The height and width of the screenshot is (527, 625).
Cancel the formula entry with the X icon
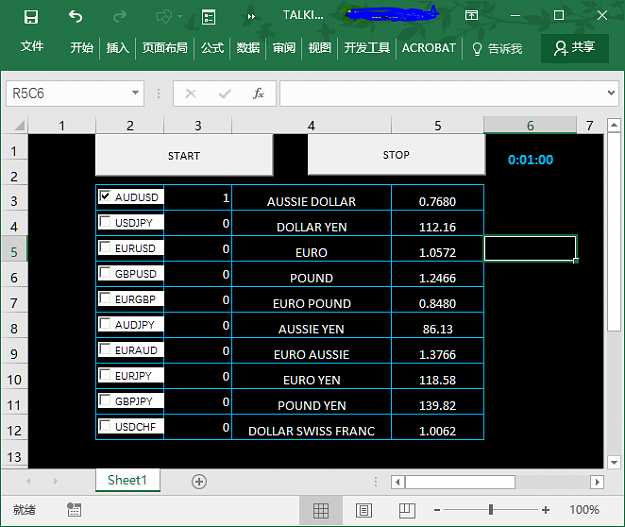coord(191,94)
